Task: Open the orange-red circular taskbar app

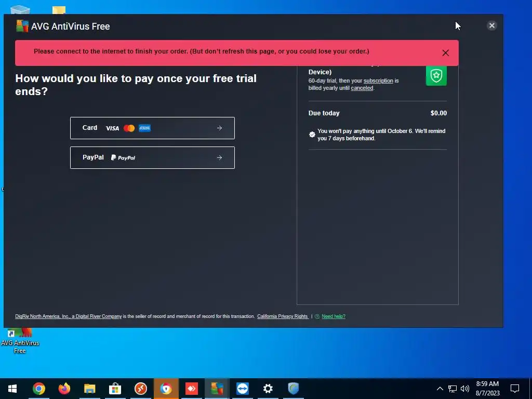Action: pyautogui.click(x=140, y=389)
